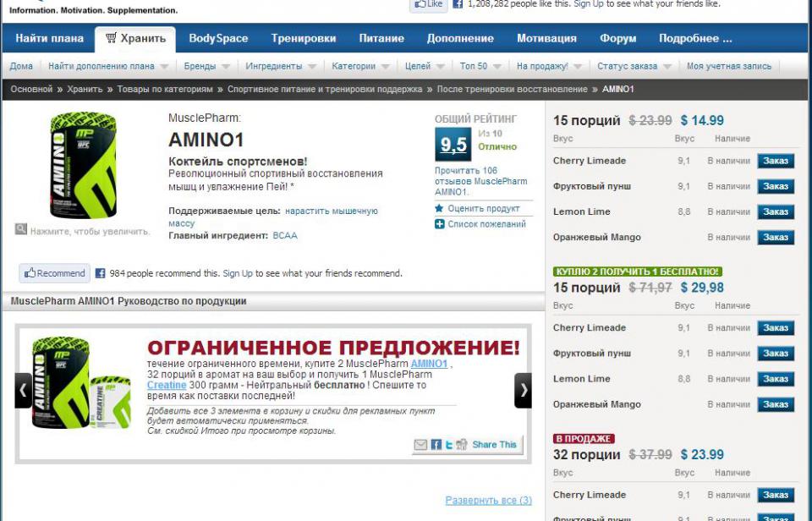Image resolution: width=812 pixels, height=521 pixels.
Task: Click the magnifier icon to enlarge image
Action: pos(21,229)
